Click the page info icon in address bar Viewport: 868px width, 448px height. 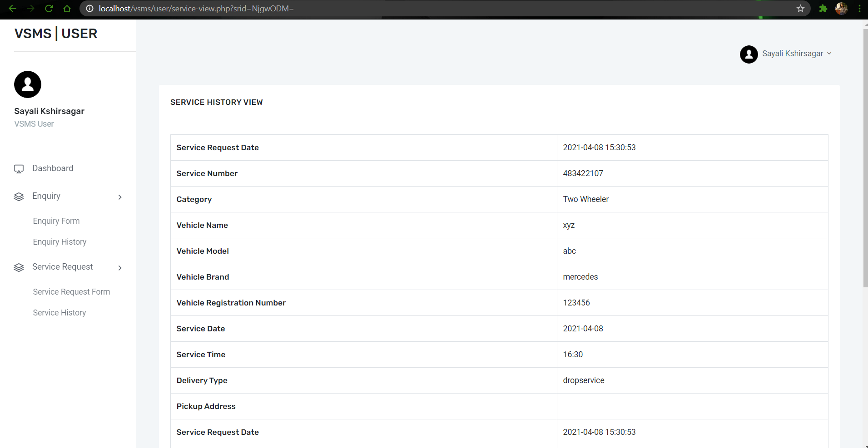click(90, 8)
